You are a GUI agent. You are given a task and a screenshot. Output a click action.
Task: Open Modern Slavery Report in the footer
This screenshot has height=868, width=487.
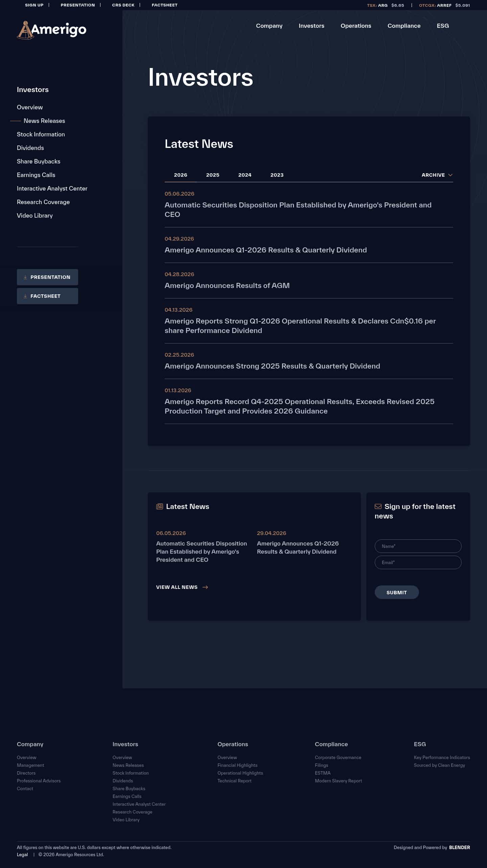[338, 781]
